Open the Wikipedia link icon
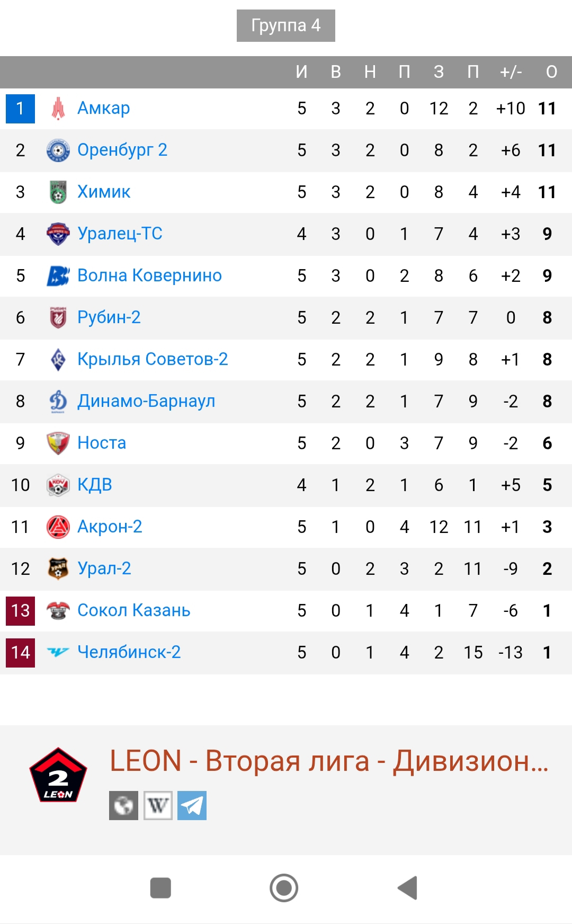572x924 pixels. coord(158,805)
